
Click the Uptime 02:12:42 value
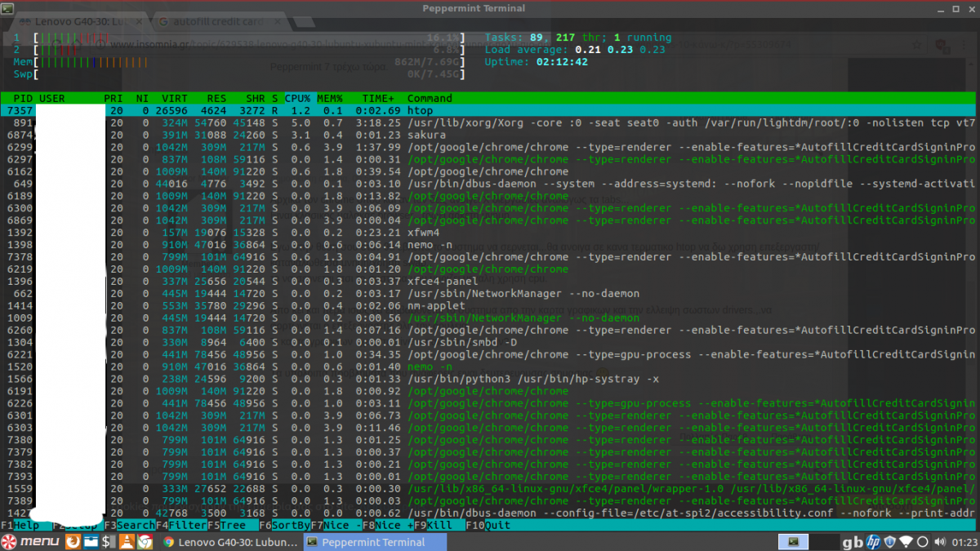(562, 62)
